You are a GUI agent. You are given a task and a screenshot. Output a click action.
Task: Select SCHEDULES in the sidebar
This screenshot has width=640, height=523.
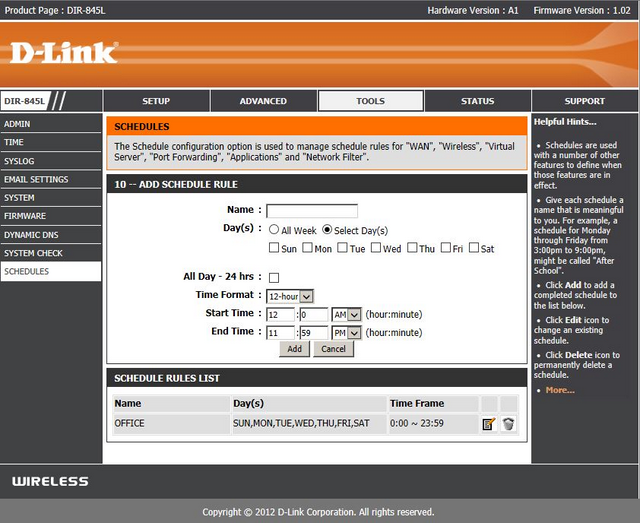[x=51, y=272]
